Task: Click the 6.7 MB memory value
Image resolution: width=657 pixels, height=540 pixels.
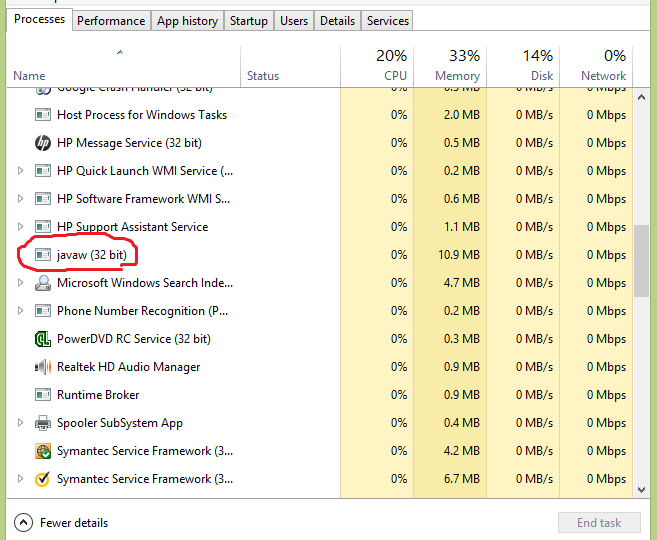Action: coord(462,479)
